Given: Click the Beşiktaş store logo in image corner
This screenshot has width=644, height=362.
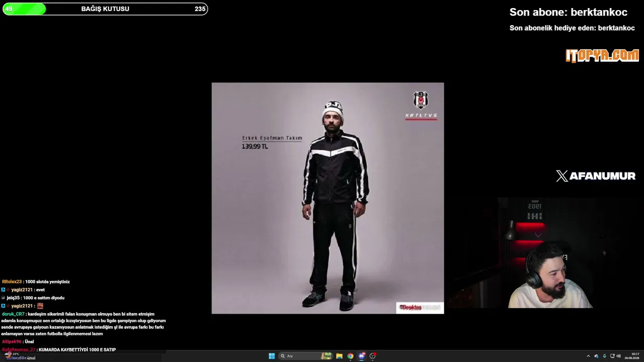Looking at the screenshot, I should (x=420, y=308).
